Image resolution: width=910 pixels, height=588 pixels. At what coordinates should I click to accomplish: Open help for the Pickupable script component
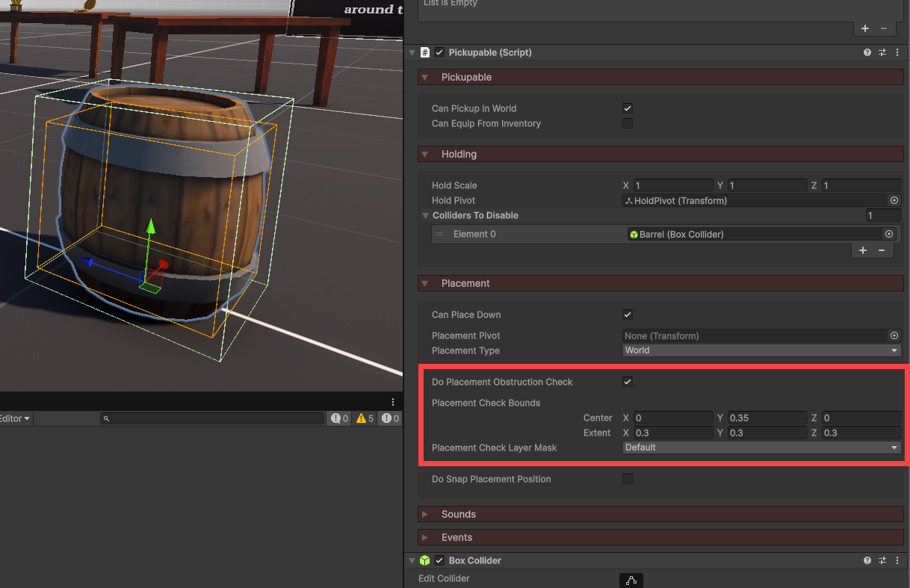point(867,52)
